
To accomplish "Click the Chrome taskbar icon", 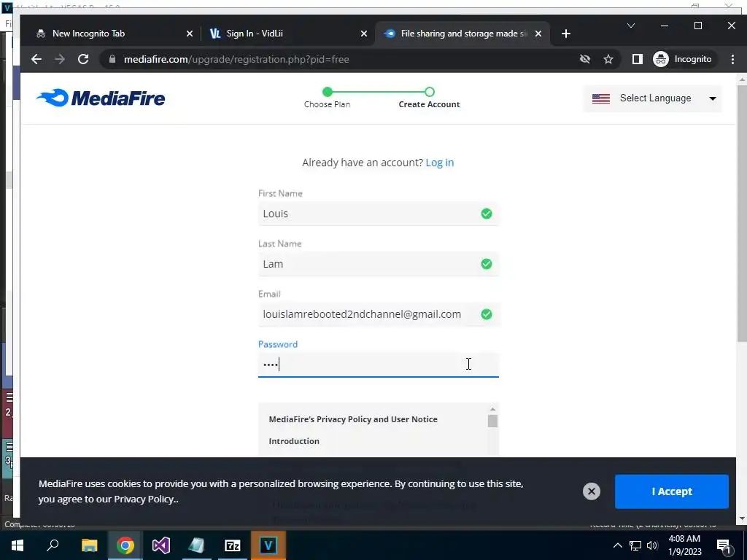I will click(x=125, y=545).
